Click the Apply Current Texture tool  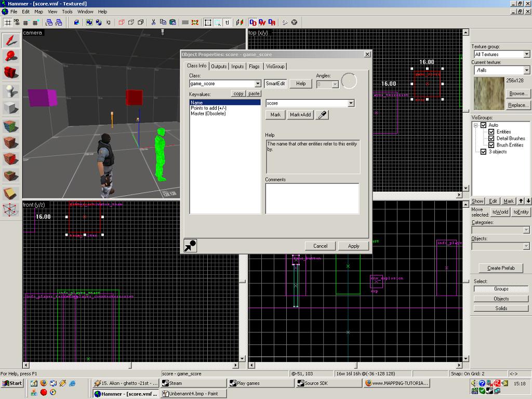point(11,143)
